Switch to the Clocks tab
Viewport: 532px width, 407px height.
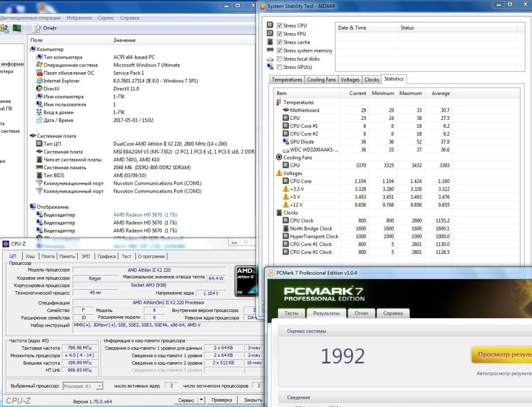point(371,79)
